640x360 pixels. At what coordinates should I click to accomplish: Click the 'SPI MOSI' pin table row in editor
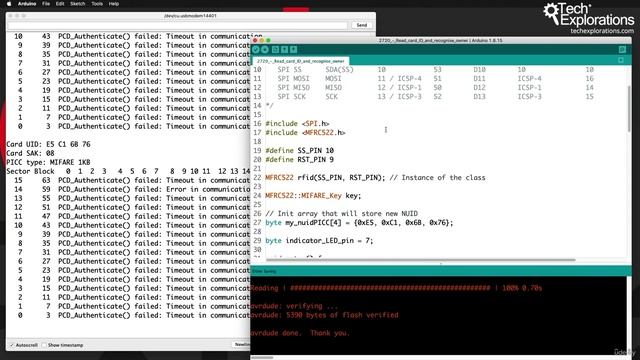[436, 79]
